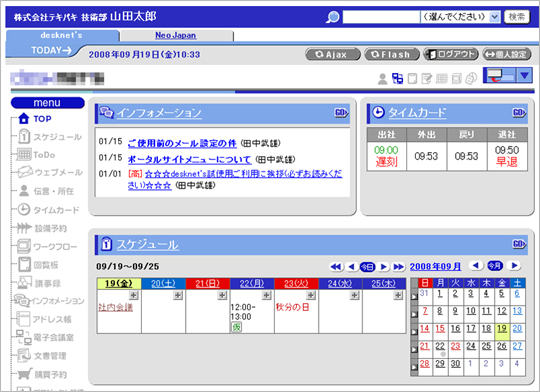Screen dimensions: 540x392
Task: Go forward a week with double-right arrow
Action: [x=398, y=267]
